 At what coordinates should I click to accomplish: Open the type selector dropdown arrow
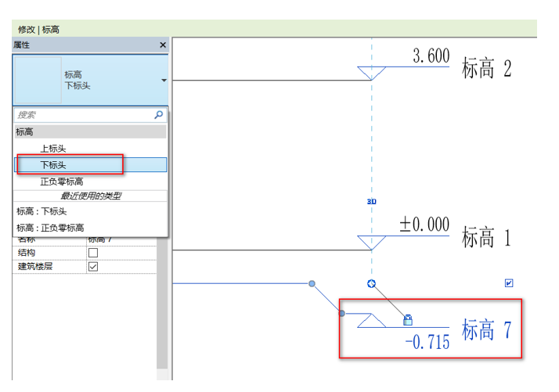164,80
